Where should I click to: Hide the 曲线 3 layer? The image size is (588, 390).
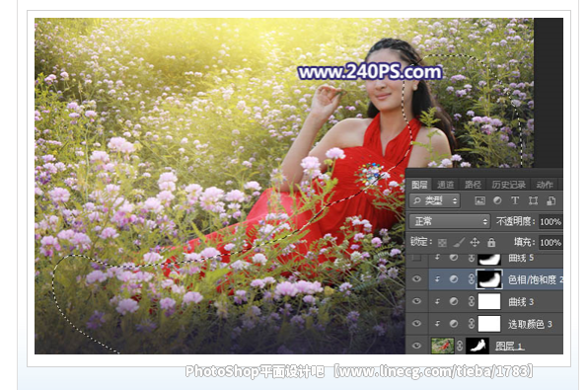[416, 301]
